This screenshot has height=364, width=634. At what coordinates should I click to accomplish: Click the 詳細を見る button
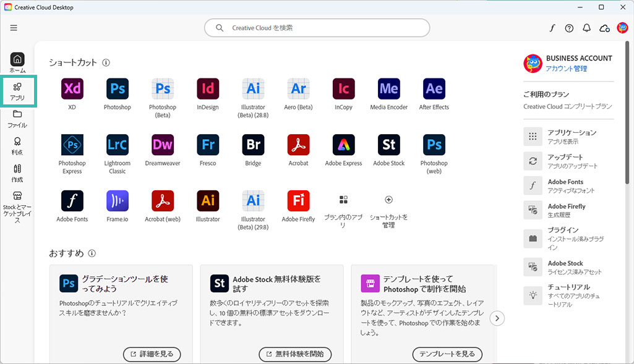click(152, 354)
